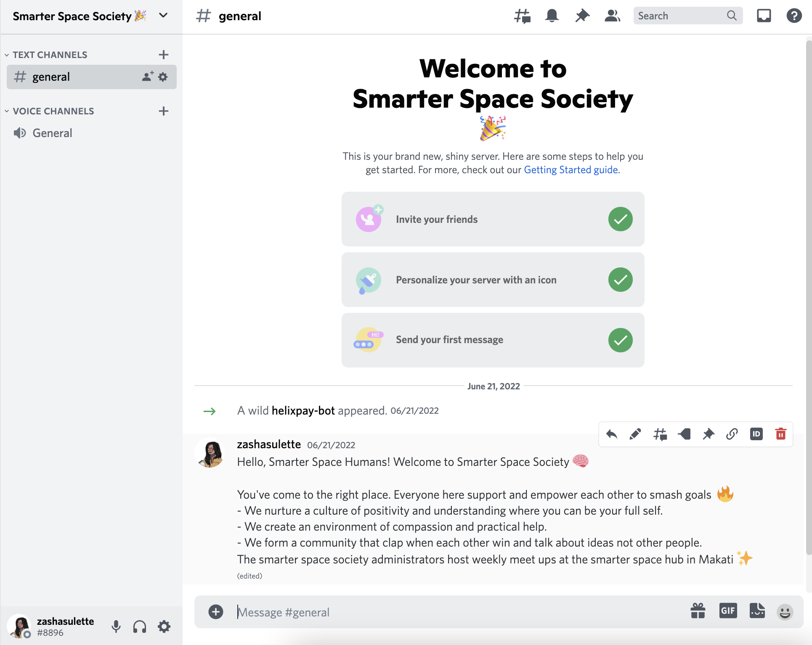Screen dimensions: 812x645
Task: Click the red delete message trash icon
Action: click(780, 434)
